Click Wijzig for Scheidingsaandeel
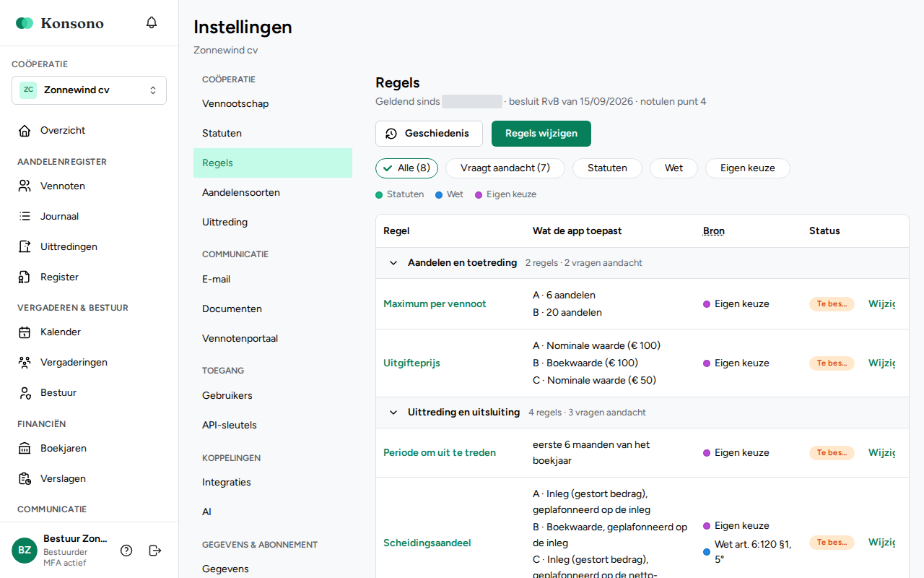Viewport: 924px width, 578px height. point(881,543)
